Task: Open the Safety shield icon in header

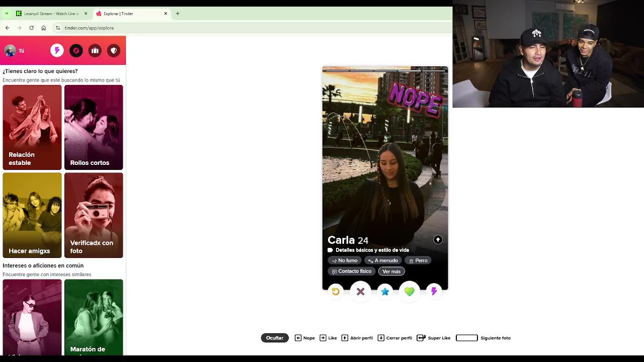Action: (114, 50)
